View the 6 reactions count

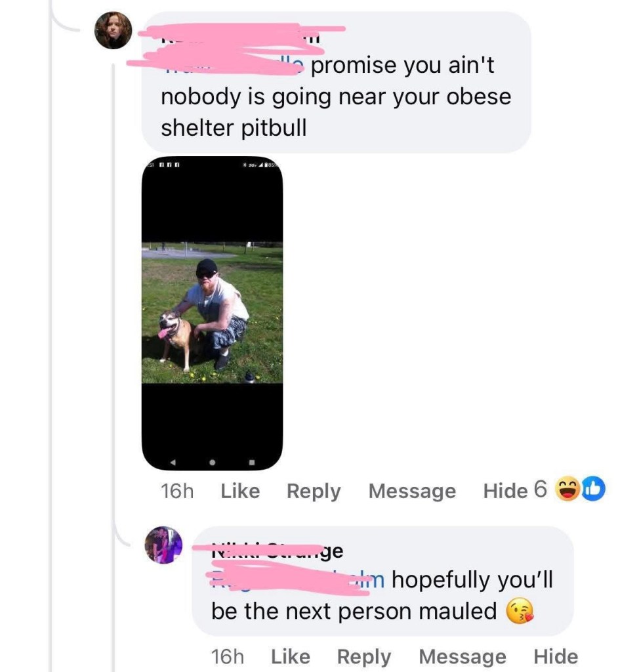click(541, 488)
